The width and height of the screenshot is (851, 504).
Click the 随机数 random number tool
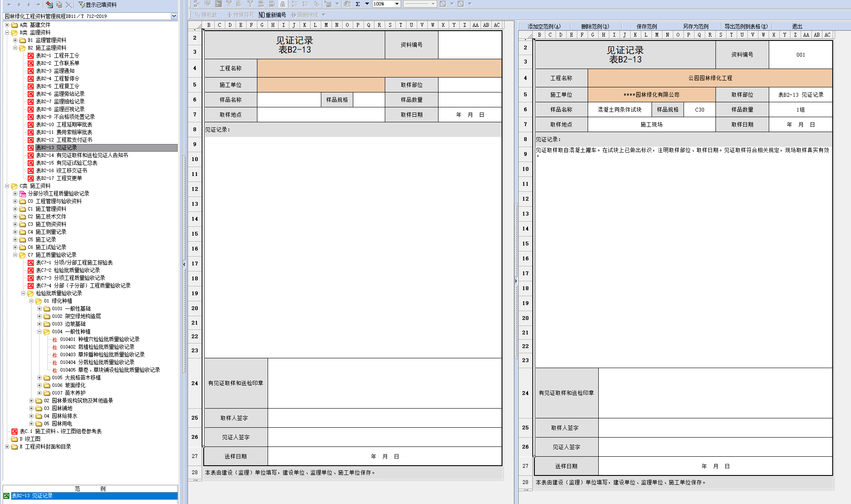click(206, 15)
